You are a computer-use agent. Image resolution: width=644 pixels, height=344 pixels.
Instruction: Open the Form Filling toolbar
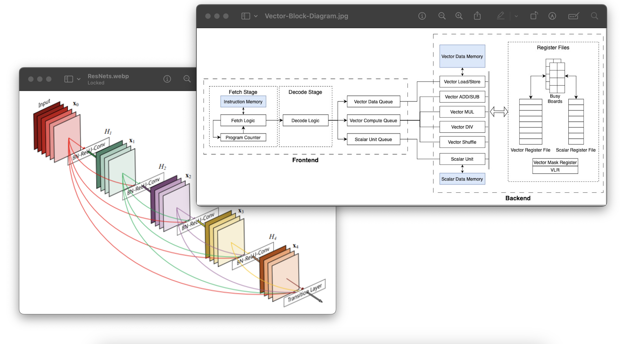[573, 16]
